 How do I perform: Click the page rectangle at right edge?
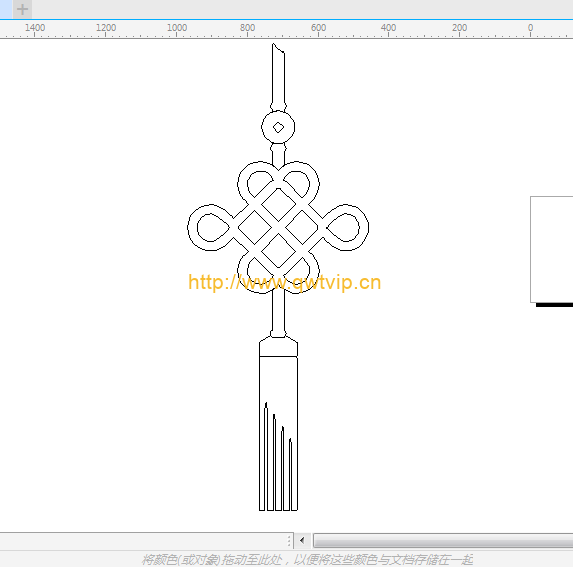[x=551, y=250]
